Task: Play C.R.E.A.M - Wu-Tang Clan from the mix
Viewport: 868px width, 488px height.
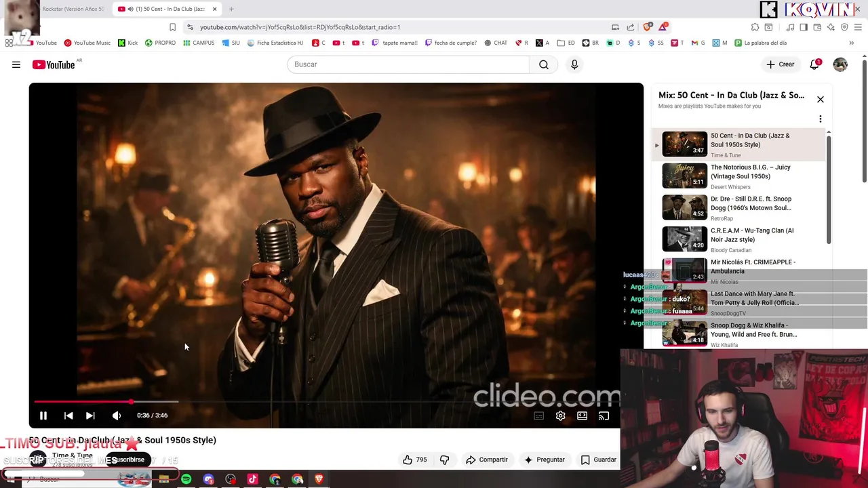Action: 739,239
